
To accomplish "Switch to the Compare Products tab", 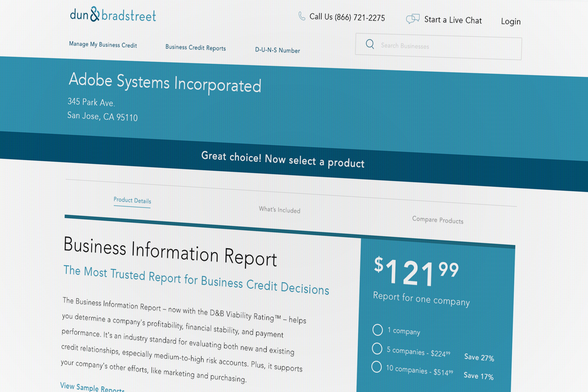I will [438, 220].
